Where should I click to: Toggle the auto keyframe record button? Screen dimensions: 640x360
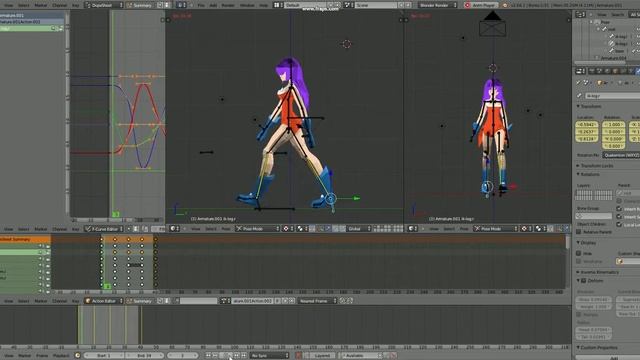click(x=298, y=356)
